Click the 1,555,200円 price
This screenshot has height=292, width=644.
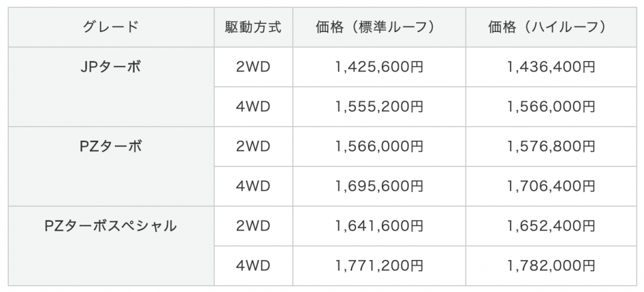379,107
